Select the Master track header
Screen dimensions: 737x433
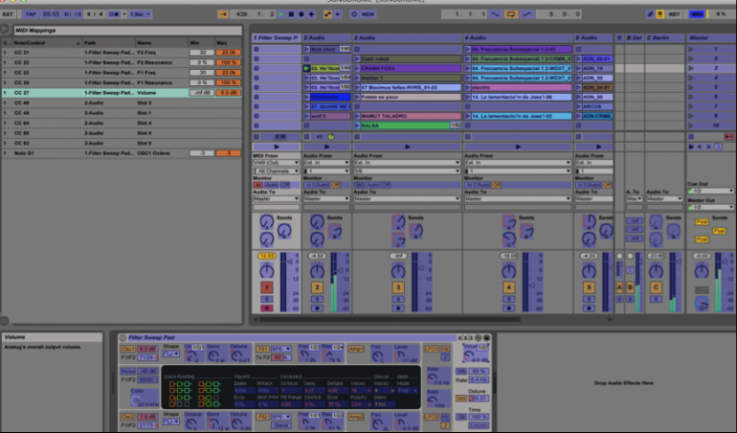(710, 38)
